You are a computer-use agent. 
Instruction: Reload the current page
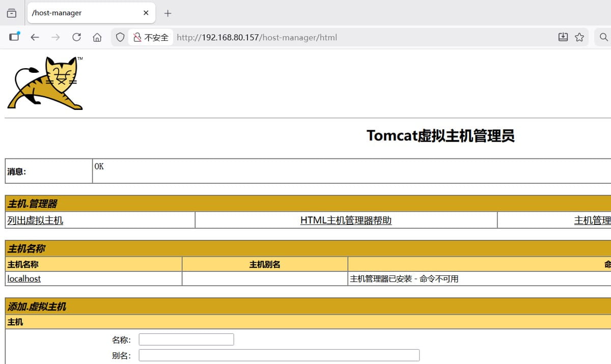tap(76, 37)
